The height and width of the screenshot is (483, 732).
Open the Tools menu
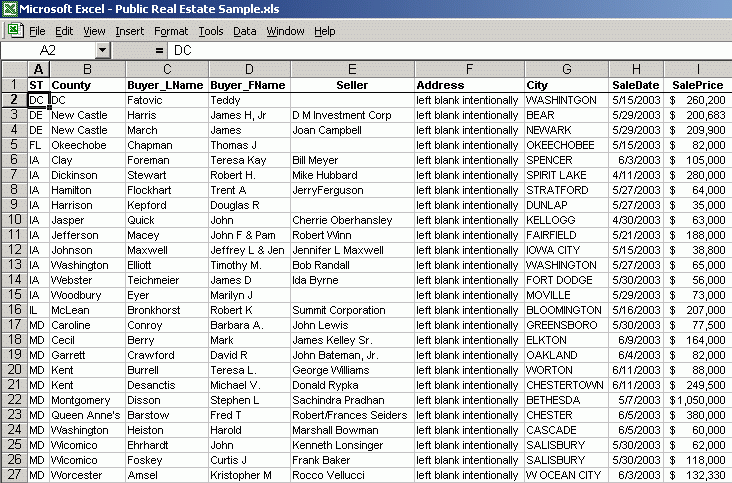point(211,31)
